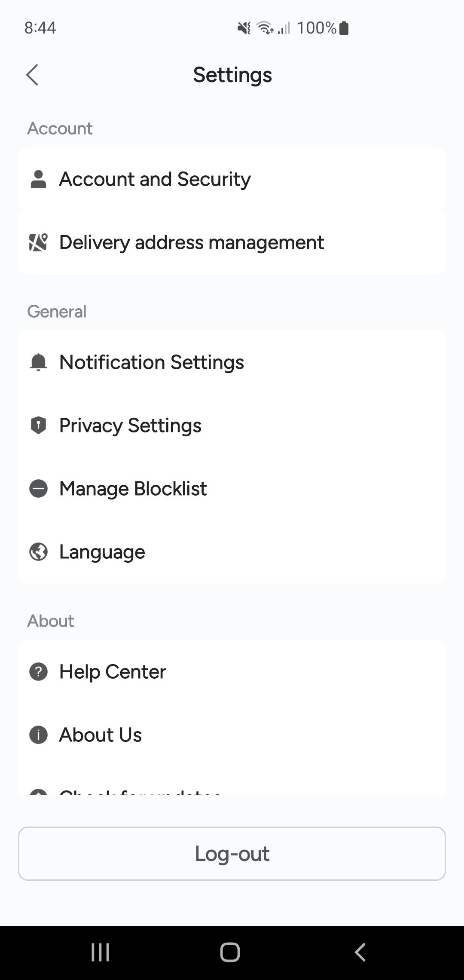Open Android recent apps button

coord(101,952)
